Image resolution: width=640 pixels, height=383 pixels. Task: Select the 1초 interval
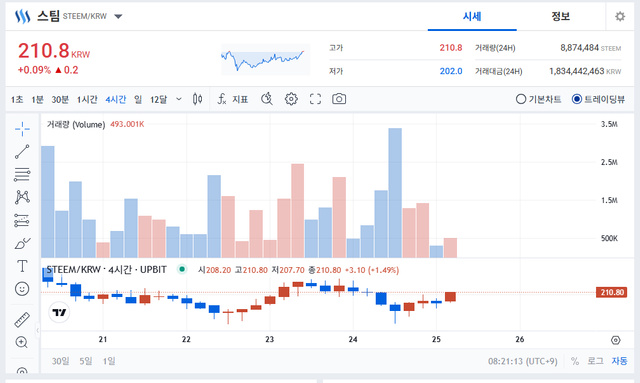(x=17, y=99)
